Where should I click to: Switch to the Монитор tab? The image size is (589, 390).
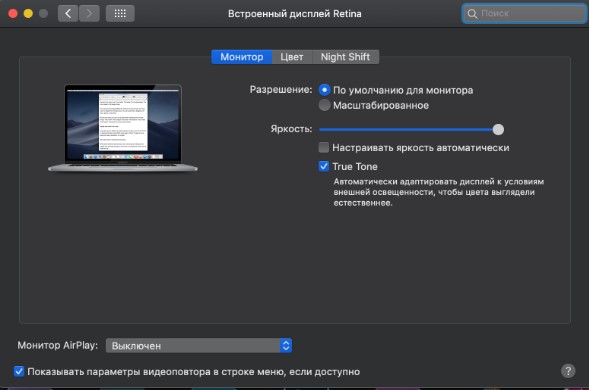242,57
